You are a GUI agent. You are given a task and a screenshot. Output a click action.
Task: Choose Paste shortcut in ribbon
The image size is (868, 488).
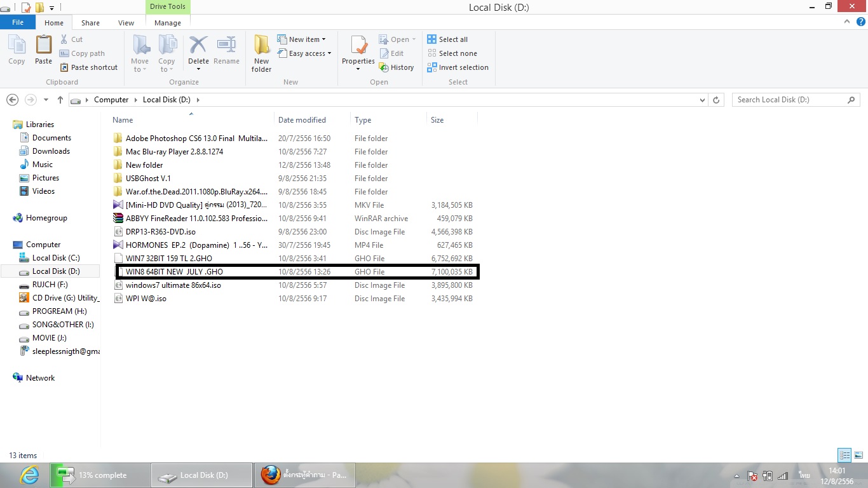point(88,67)
